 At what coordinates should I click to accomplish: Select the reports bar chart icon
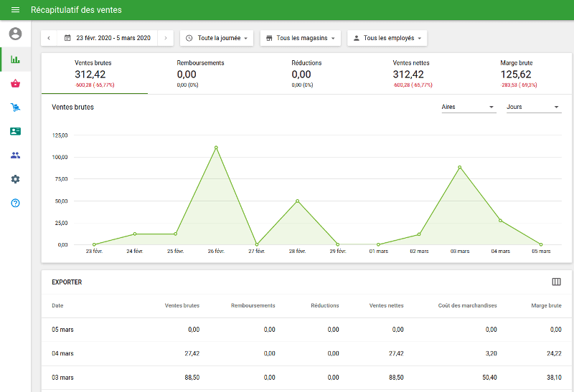[x=15, y=59]
